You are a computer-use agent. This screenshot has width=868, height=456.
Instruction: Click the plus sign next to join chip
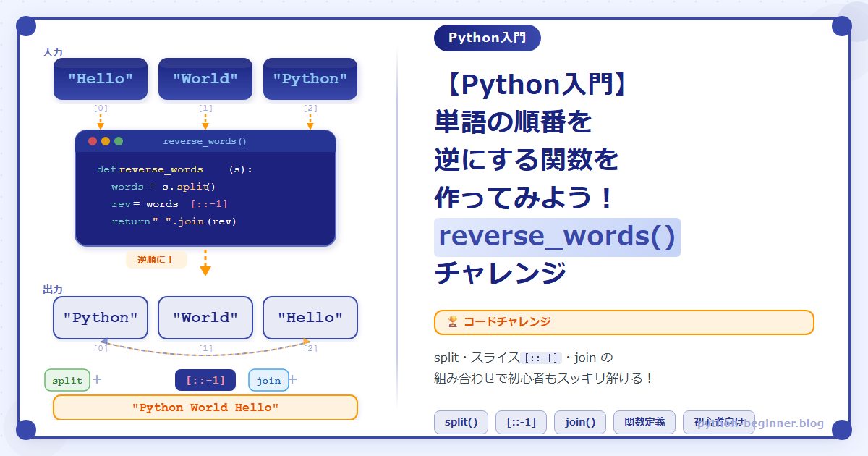click(x=293, y=379)
